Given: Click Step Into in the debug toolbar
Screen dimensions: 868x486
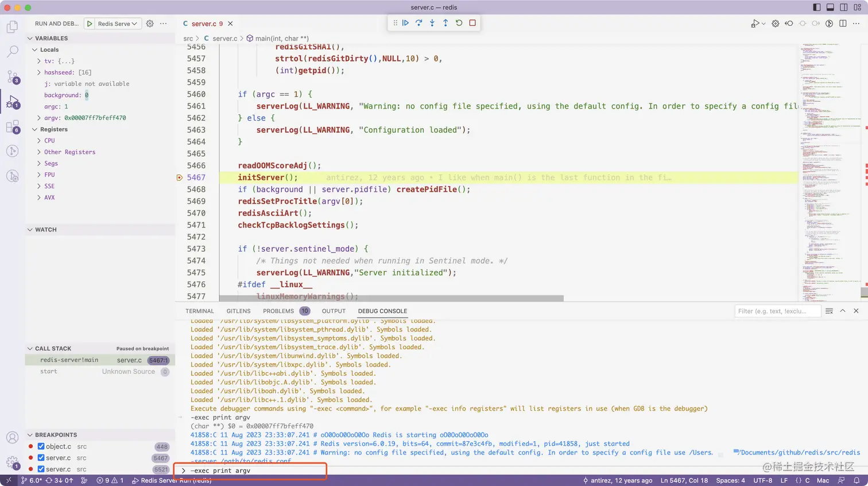Looking at the screenshot, I should [x=432, y=23].
